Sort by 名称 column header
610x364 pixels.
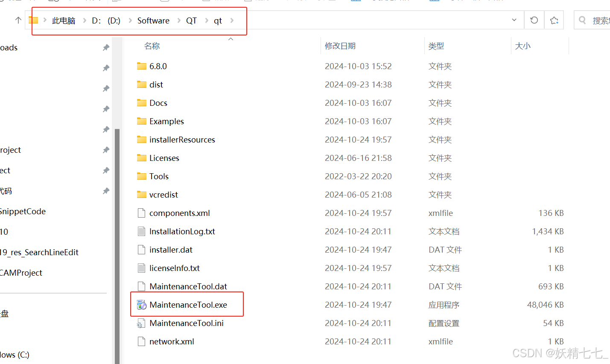pyautogui.click(x=152, y=46)
